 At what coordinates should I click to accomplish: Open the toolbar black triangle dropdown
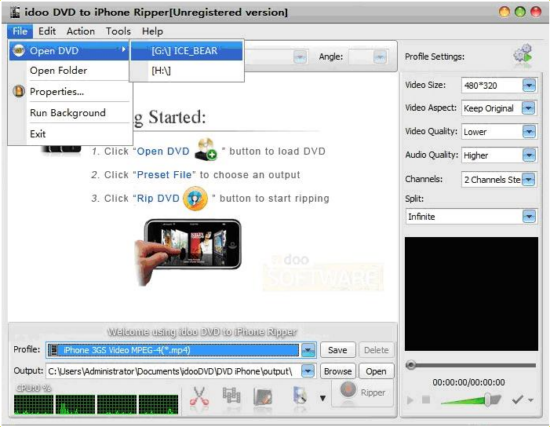click(x=323, y=398)
